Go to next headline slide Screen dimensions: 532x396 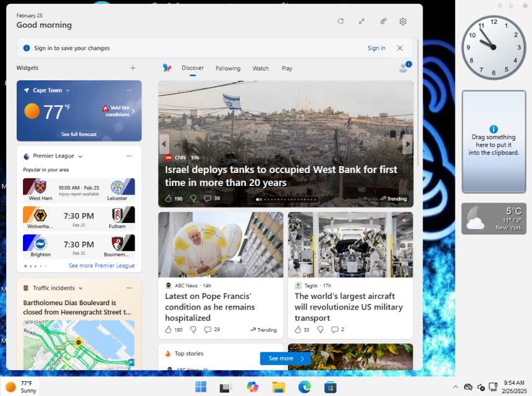[408, 144]
